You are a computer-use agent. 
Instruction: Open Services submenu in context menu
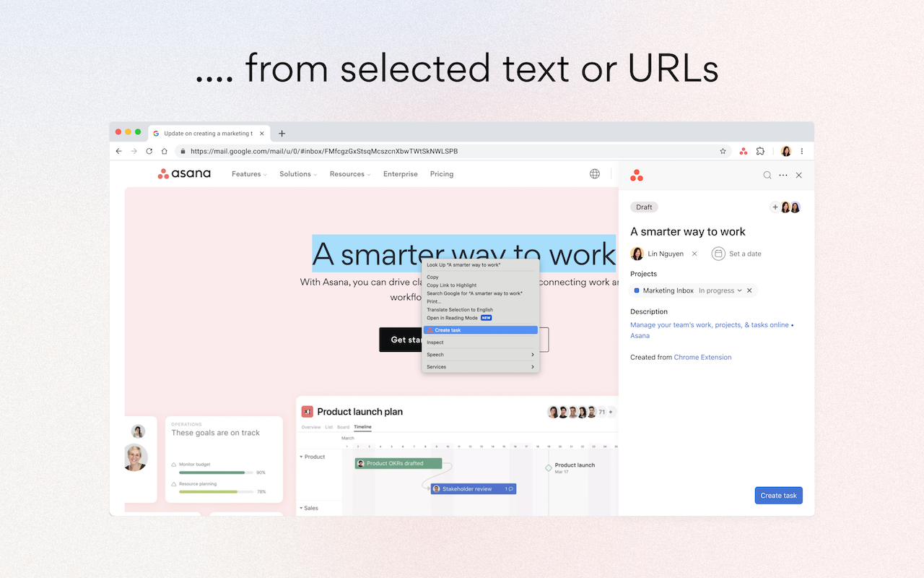[480, 367]
